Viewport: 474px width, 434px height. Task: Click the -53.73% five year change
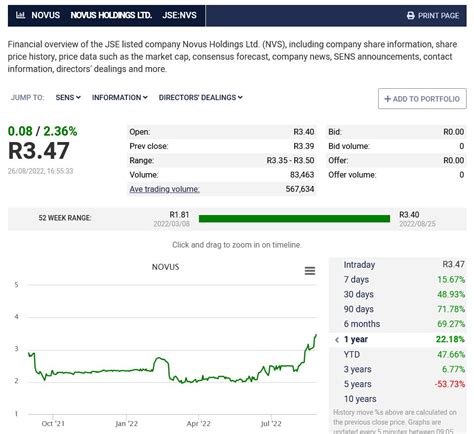click(450, 384)
